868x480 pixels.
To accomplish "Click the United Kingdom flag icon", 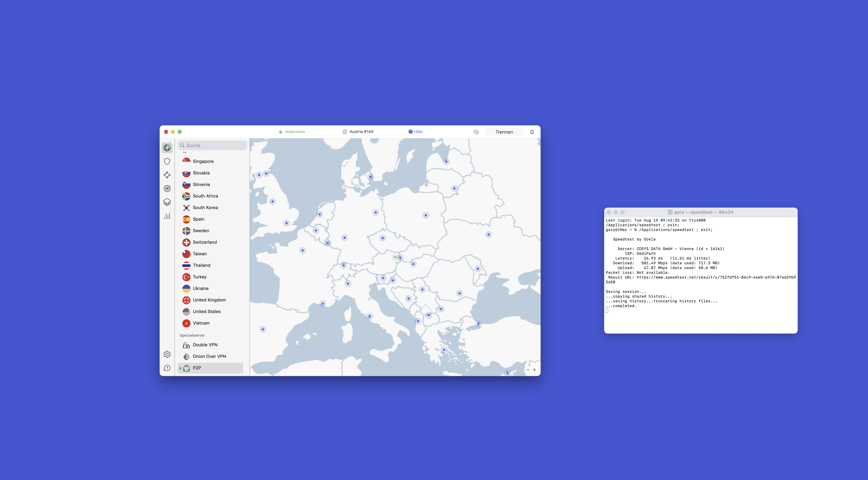I will coord(186,300).
